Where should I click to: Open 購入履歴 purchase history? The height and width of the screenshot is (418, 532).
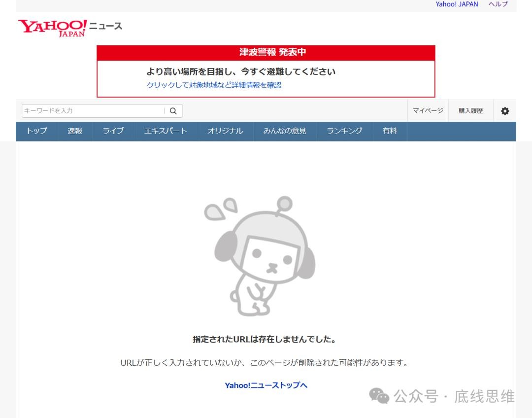tap(470, 111)
